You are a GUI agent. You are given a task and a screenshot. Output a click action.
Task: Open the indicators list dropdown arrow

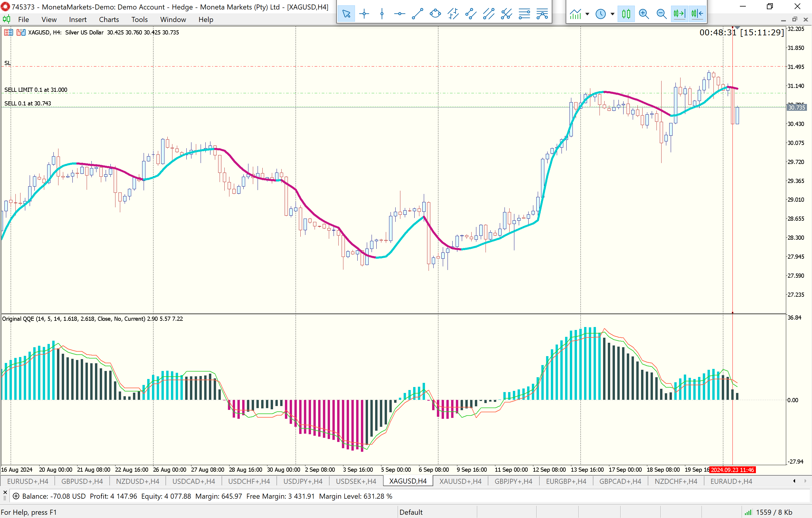[587, 14]
